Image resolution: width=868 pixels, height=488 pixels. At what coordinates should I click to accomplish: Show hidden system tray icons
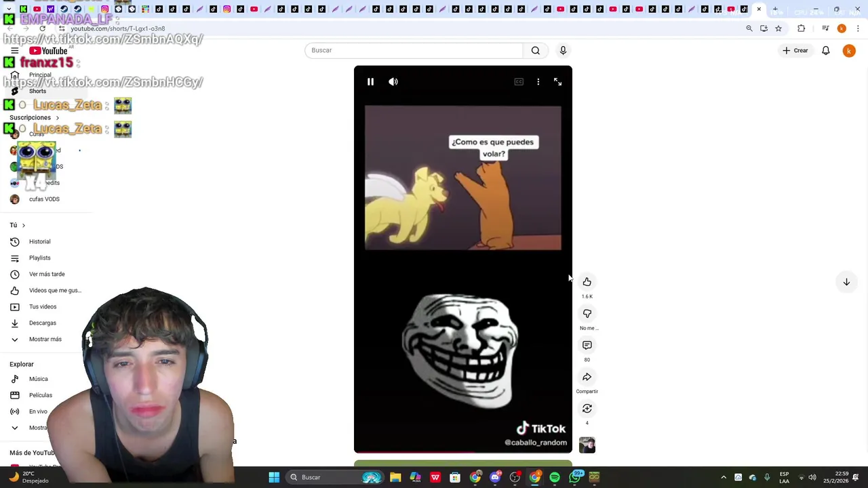[x=724, y=477]
